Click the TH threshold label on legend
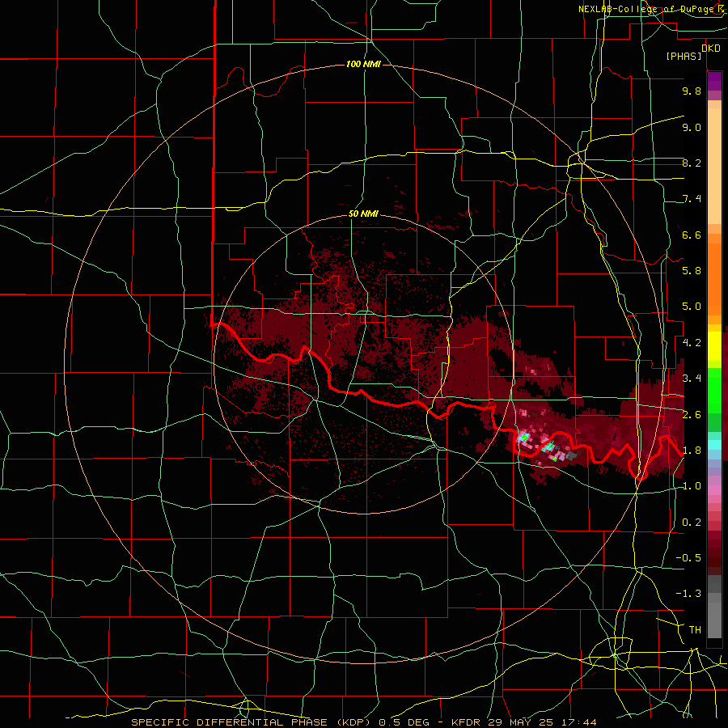The image size is (728, 728). pos(695,630)
